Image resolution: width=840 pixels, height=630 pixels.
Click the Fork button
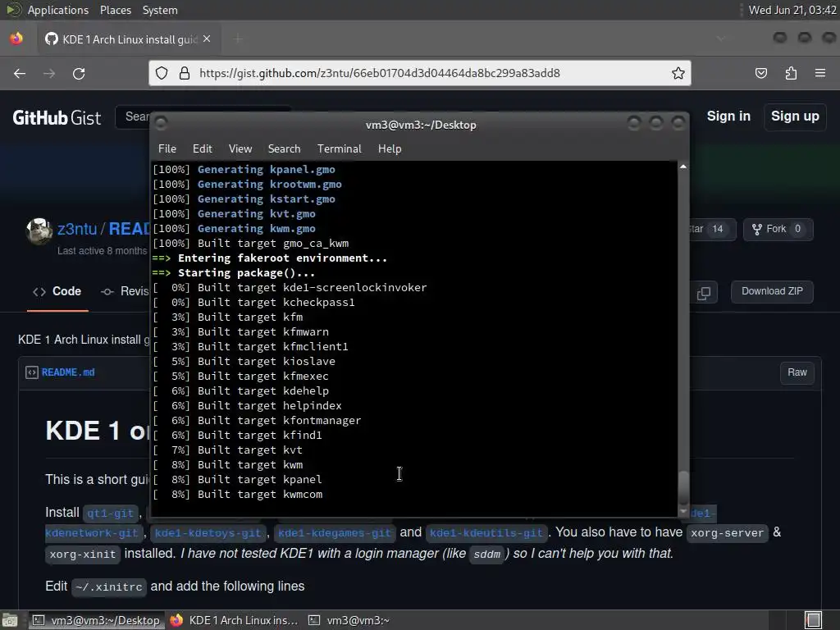[778, 230]
